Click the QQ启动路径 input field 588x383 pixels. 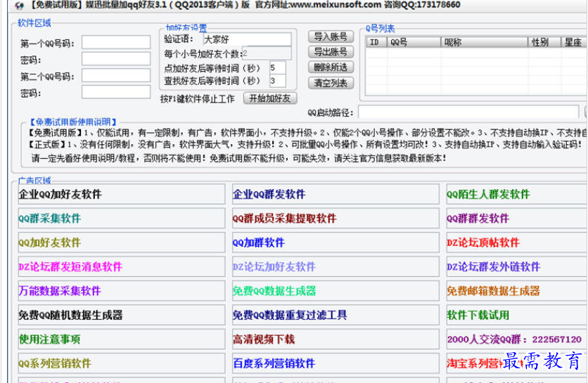click(468, 112)
